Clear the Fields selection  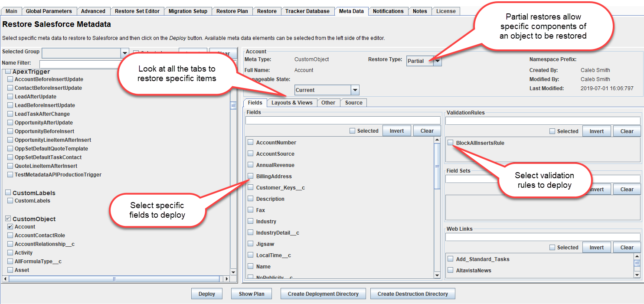[427, 131]
